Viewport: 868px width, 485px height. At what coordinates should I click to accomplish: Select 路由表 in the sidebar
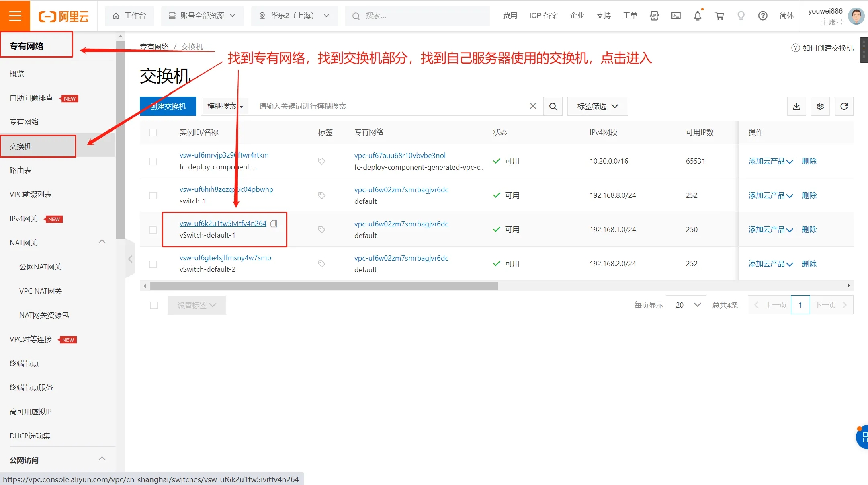(21, 170)
